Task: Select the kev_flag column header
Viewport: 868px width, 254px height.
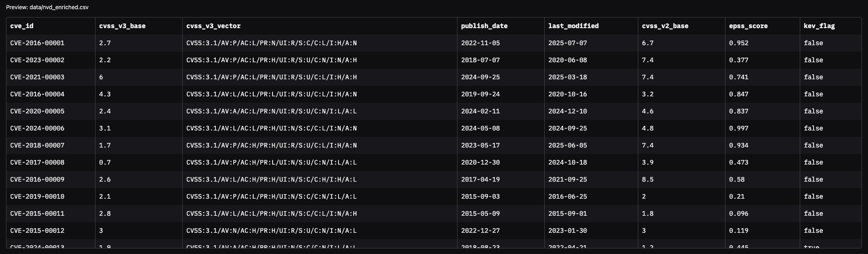Action: coord(819,26)
